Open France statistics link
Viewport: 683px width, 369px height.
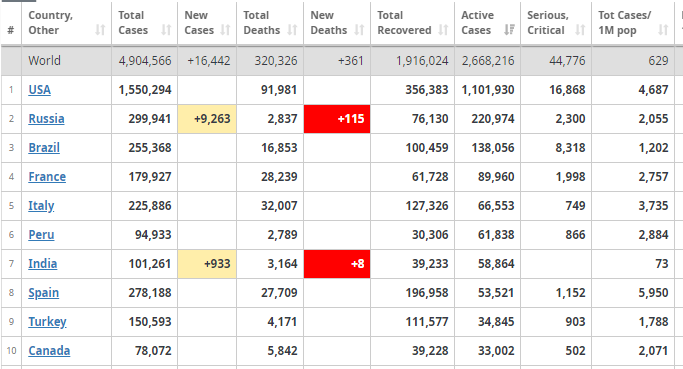(x=47, y=177)
